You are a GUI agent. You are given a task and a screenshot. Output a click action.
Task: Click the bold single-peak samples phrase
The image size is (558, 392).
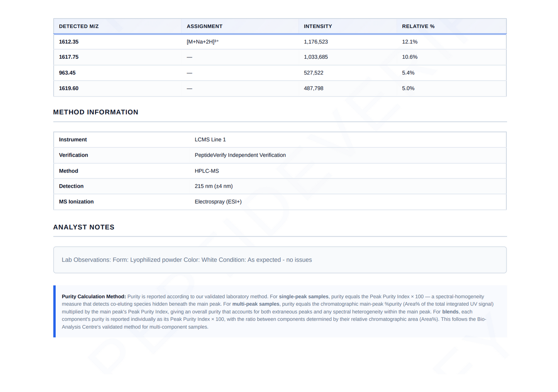click(x=304, y=297)
